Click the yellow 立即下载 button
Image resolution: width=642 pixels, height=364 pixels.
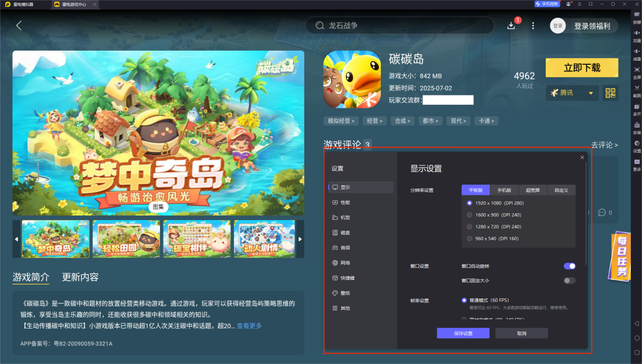(582, 68)
